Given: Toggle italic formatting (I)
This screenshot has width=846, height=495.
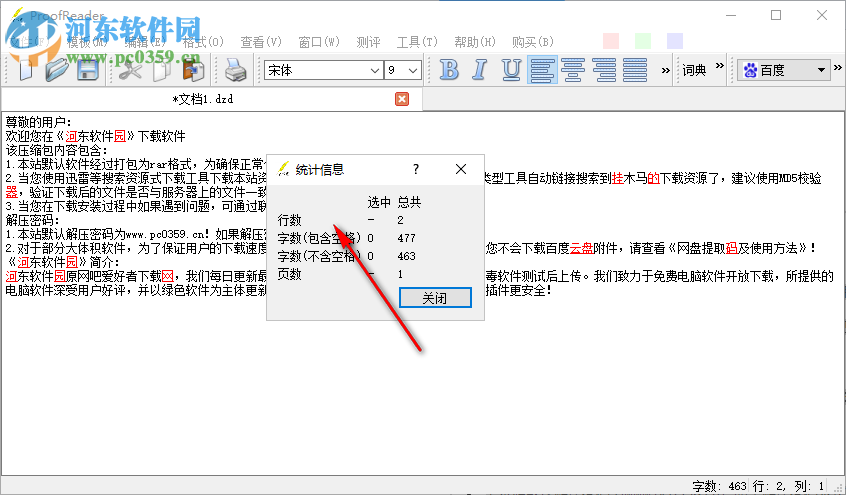Looking at the screenshot, I should pyautogui.click(x=480, y=70).
